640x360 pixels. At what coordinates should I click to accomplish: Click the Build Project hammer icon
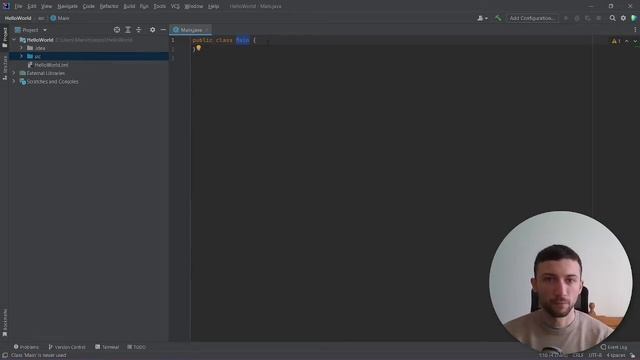point(498,18)
